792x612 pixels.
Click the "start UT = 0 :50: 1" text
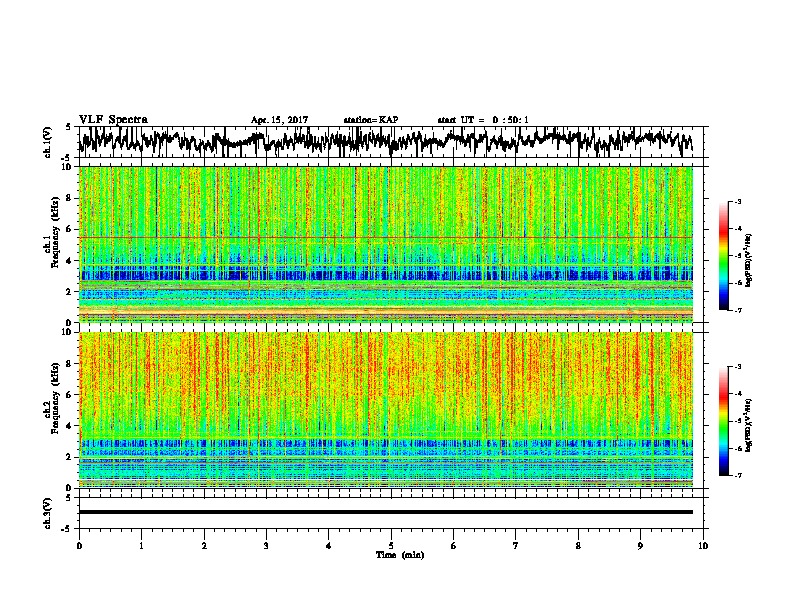483,120
